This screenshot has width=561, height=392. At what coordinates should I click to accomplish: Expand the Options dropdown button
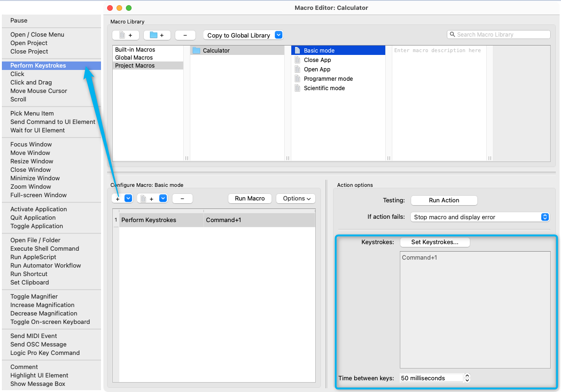tap(296, 199)
